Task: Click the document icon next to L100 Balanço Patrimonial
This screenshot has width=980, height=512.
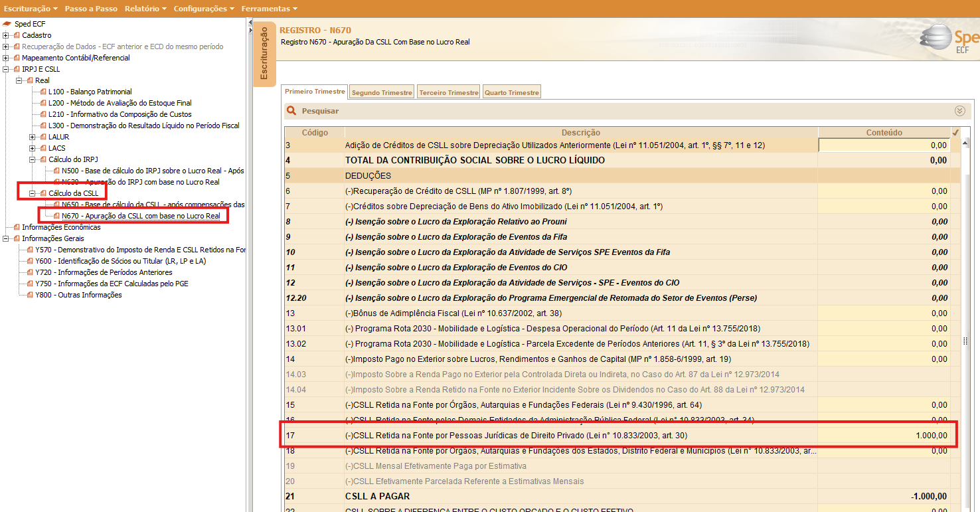Action: coord(43,92)
